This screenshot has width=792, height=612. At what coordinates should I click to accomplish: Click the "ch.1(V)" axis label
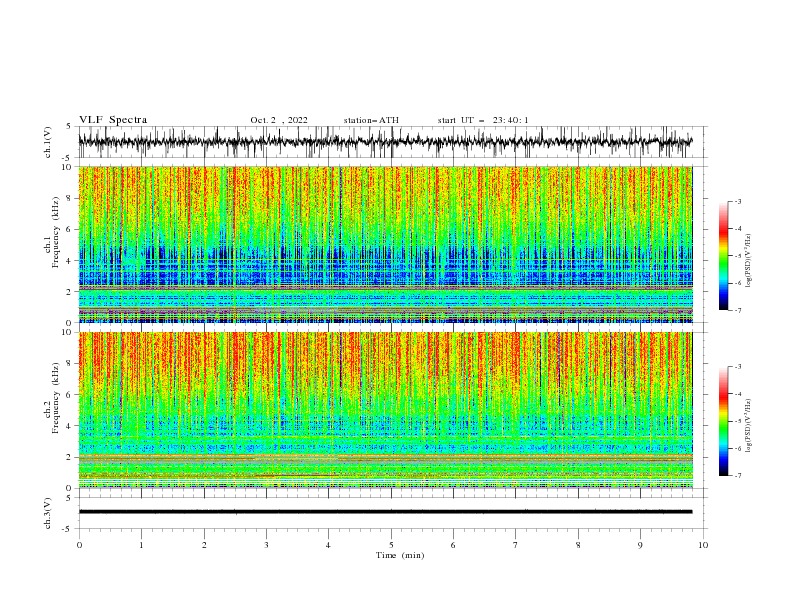click(x=48, y=142)
